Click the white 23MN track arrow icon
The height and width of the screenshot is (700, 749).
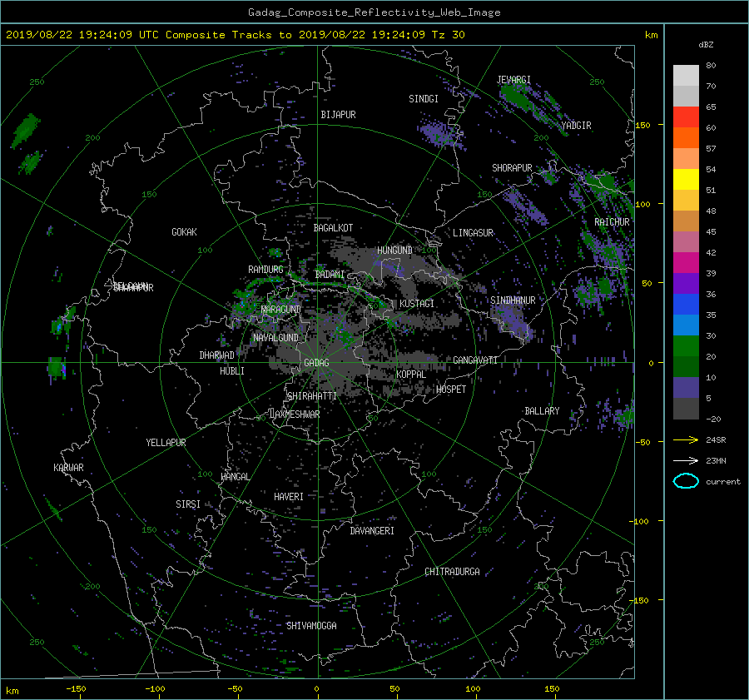686,460
